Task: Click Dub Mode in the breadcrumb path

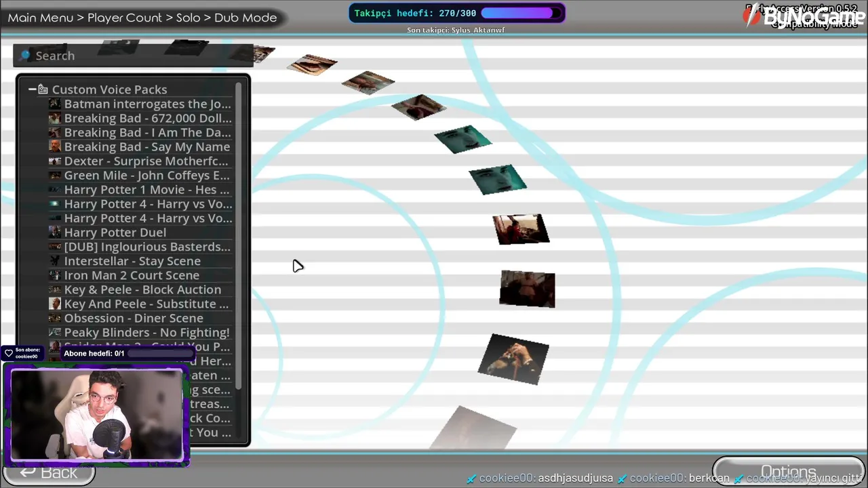Action: pyautogui.click(x=245, y=18)
